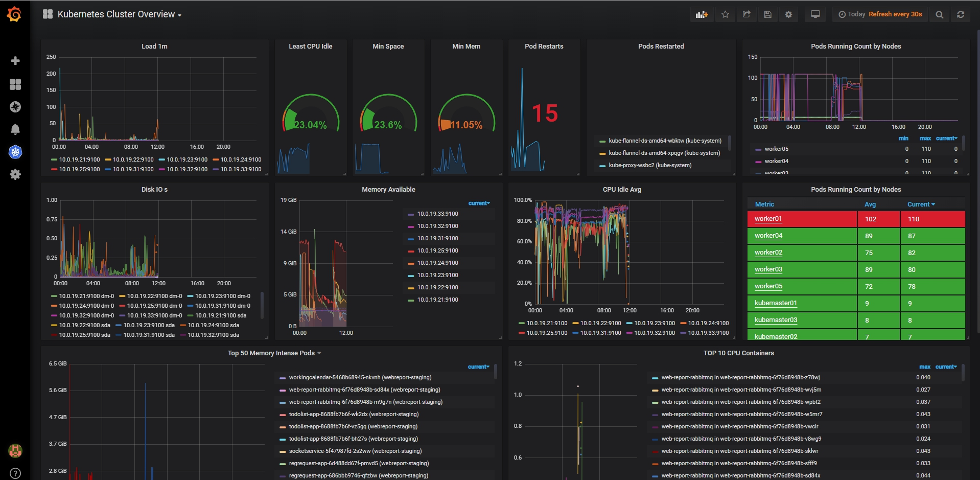Image resolution: width=980 pixels, height=480 pixels.
Task: Click scrollbar in Disk IO s legend
Action: tap(262, 305)
